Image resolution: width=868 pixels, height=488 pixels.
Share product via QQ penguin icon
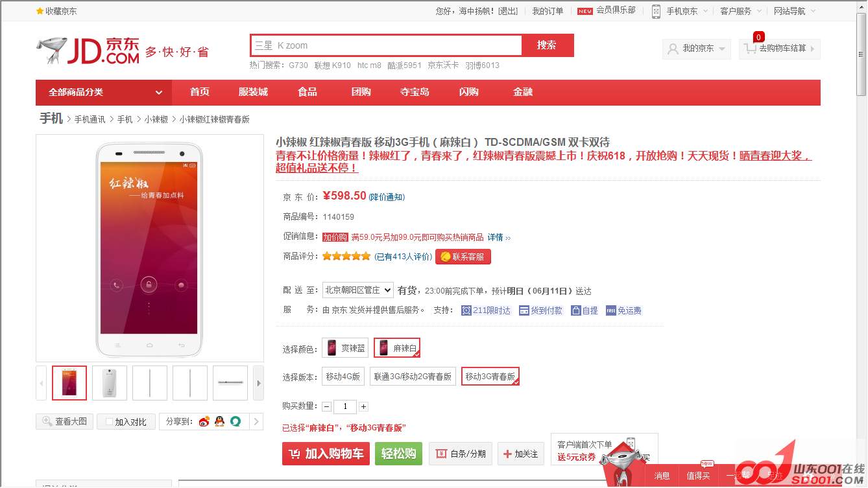click(x=220, y=422)
